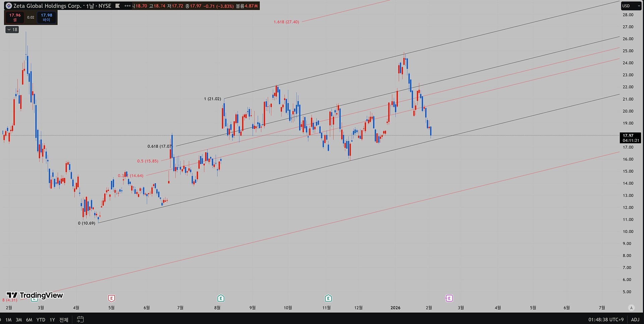
Task: Toggle the auto-scale A button
Action: pos(632,308)
